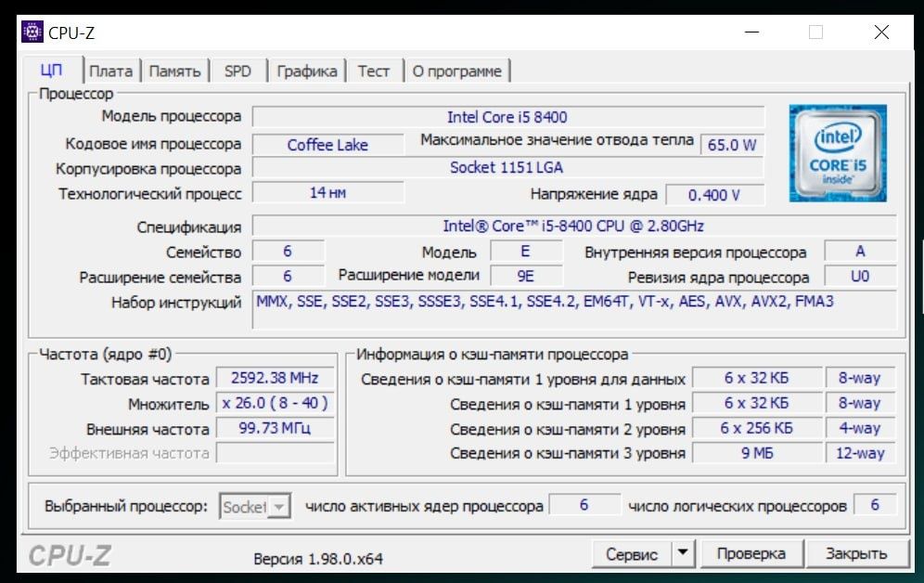
Task: Switch to the ЦП tab
Action: 51,71
